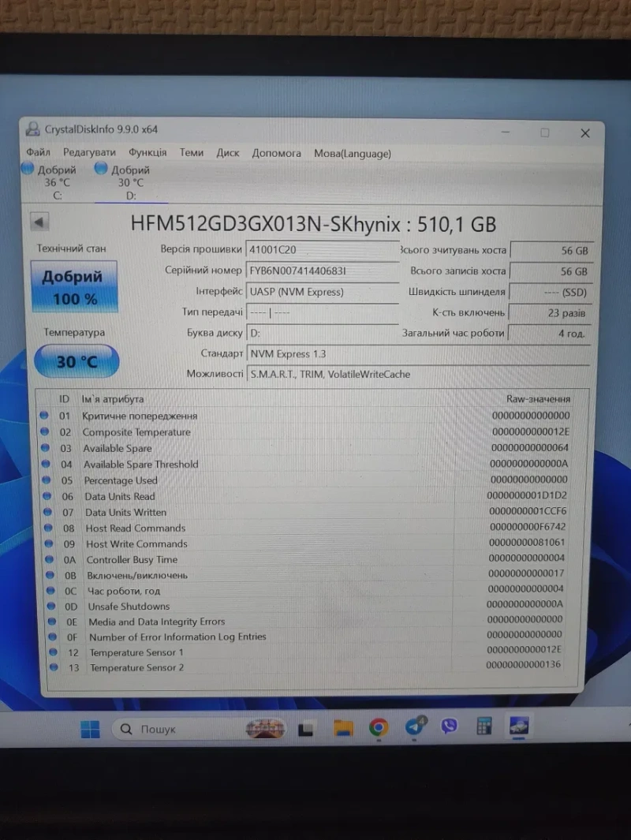Image resolution: width=631 pixels, height=840 pixels.
Task: Close the CrystalDiskInfo window
Action: tap(585, 133)
